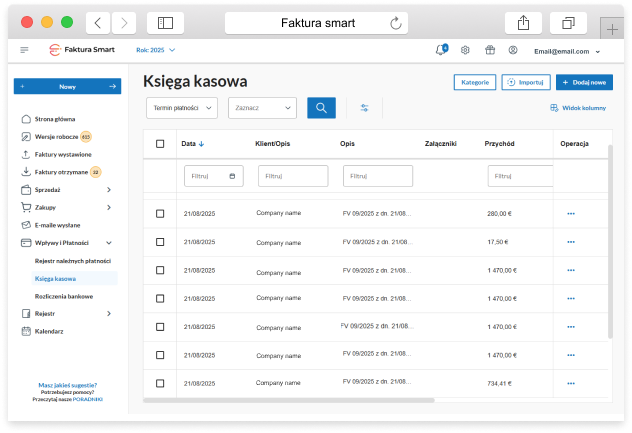The image size is (632, 433).
Task: Click the blue search magnifier button
Action: [x=321, y=108]
